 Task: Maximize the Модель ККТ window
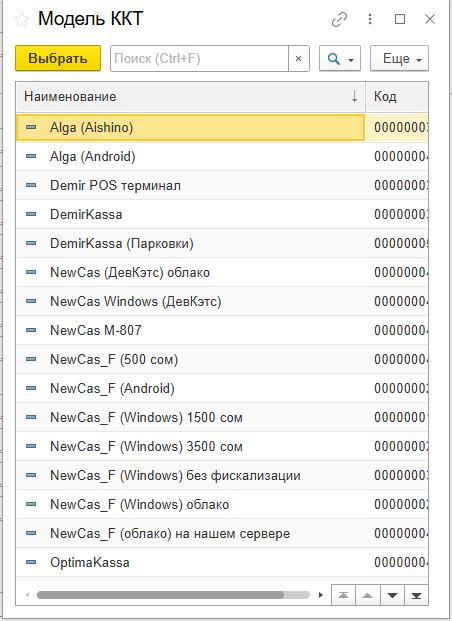click(x=400, y=19)
